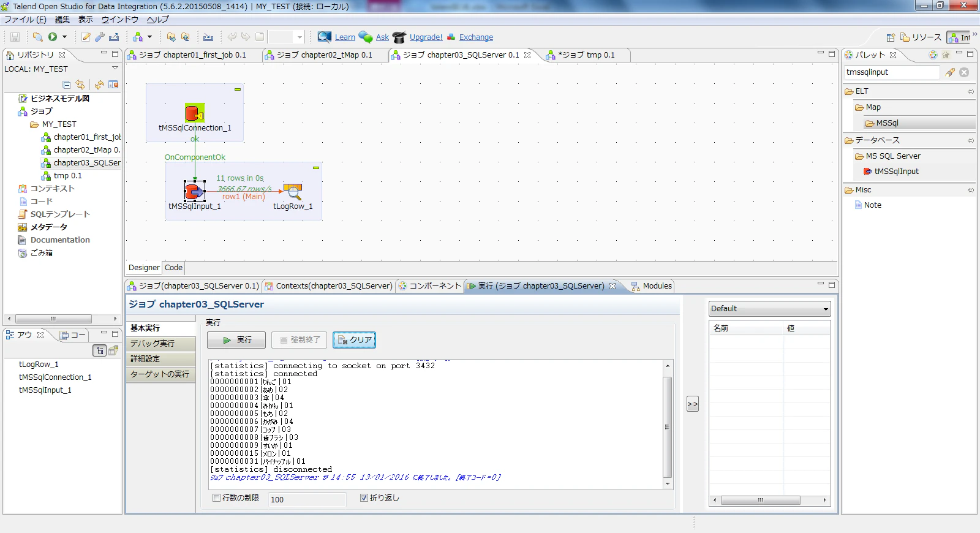
Task: Open the zoom level combo box
Action: click(286, 37)
